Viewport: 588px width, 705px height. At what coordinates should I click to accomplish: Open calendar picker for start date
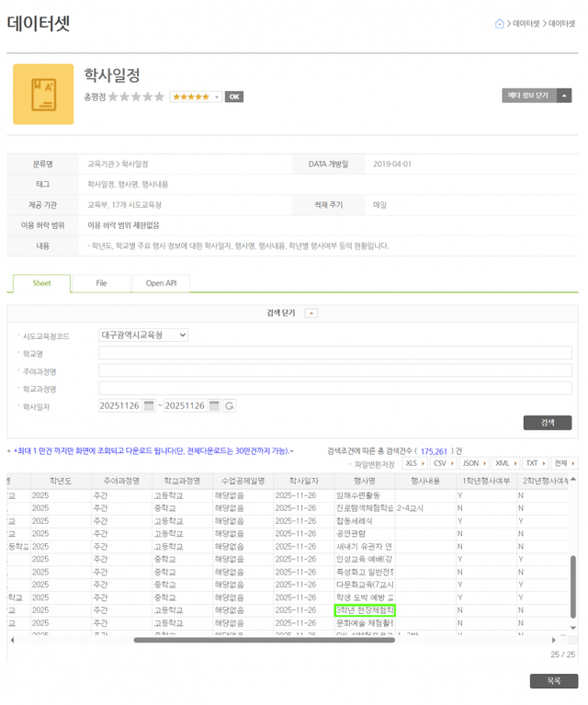tap(149, 406)
